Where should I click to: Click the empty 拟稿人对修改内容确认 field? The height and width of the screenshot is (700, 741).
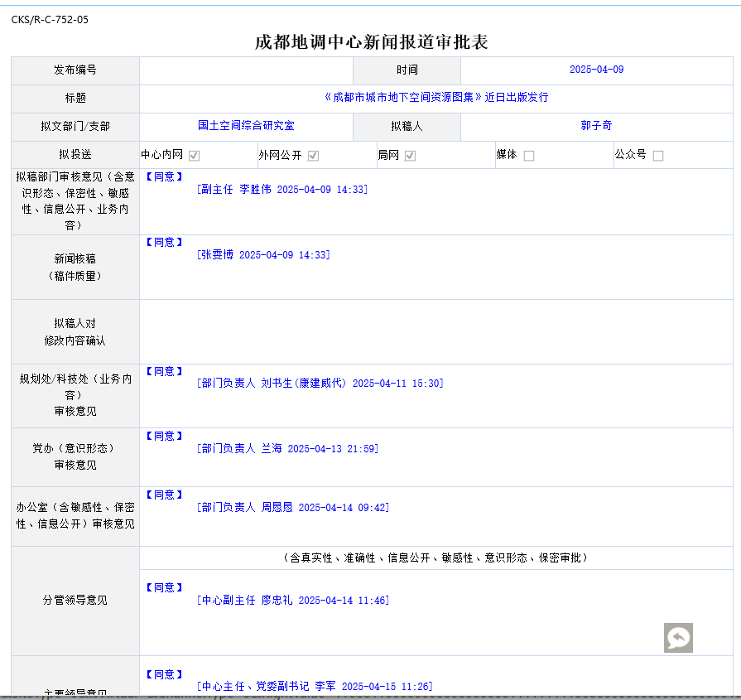[x=439, y=331]
